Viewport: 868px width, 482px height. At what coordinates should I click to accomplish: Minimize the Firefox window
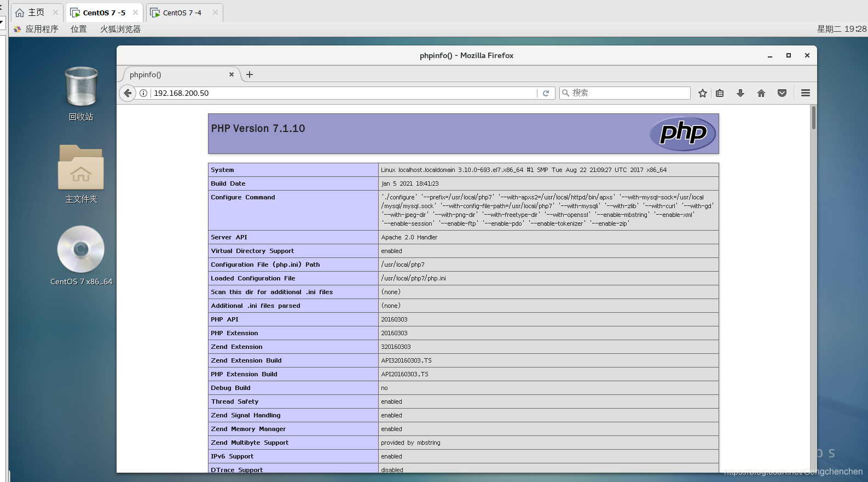click(x=770, y=56)
